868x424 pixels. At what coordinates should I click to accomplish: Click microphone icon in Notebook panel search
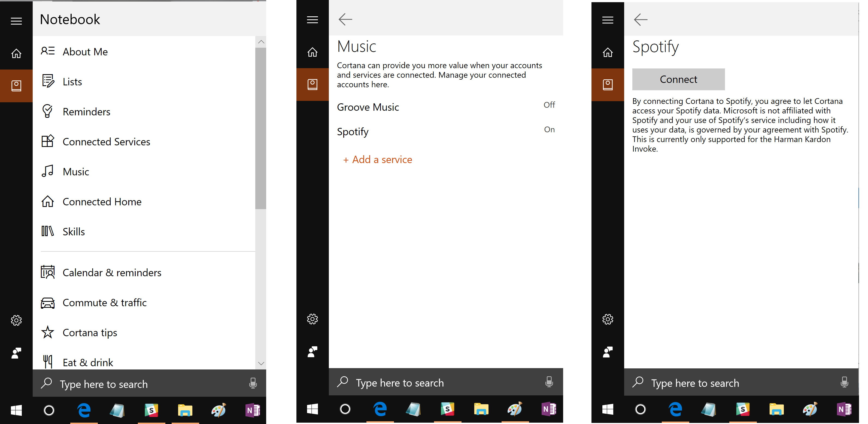coord(253,383)
